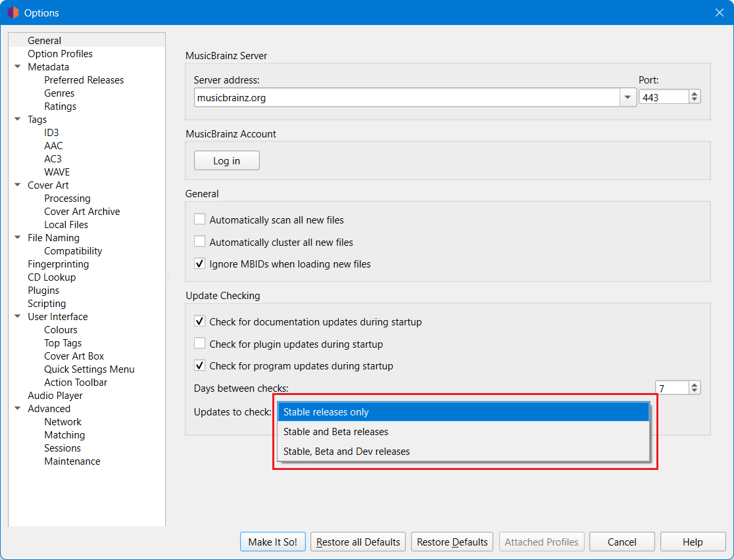Open the server address dropdown arrow
The width and height of the screenshot is (734, 560).
(x=627, y=97)
